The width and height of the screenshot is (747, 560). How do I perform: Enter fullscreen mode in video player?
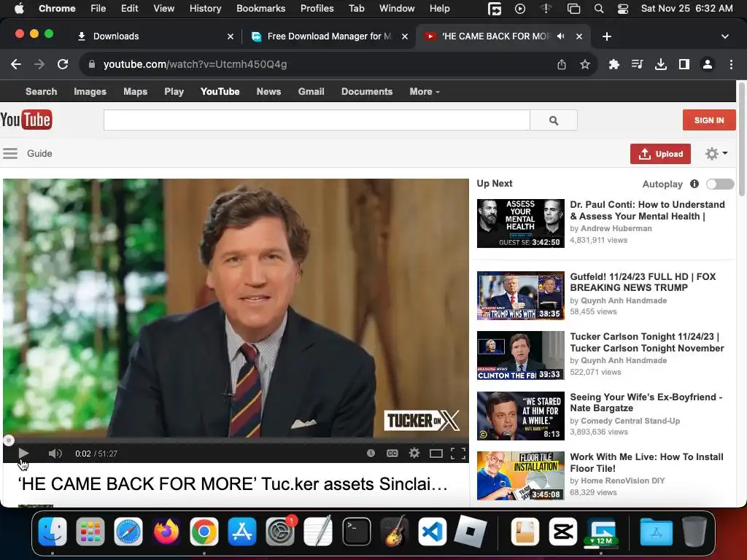[x=458, y=454]
